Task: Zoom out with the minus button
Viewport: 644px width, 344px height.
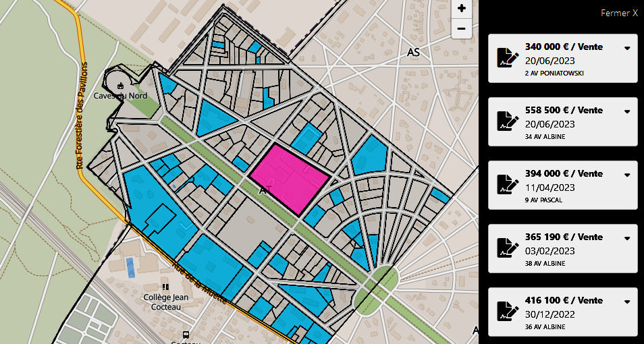Action: tap(461, 28)
